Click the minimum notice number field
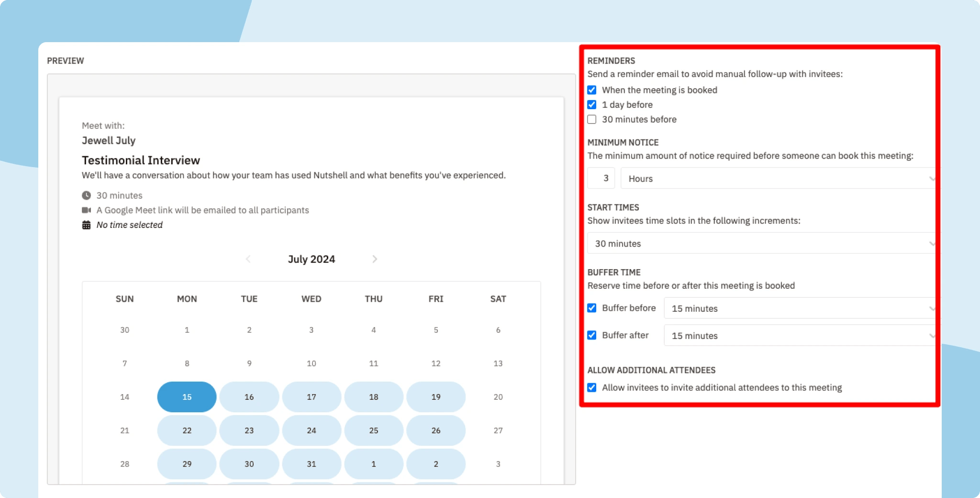The image size is (980, 498). click(x=601, y=178)
